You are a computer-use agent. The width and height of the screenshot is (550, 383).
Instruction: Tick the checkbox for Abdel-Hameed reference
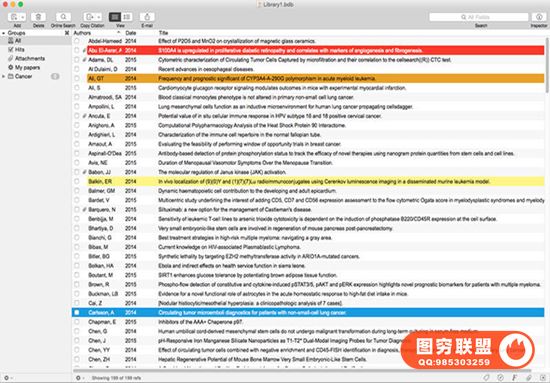pyautogui.click(x=76, y=41)
